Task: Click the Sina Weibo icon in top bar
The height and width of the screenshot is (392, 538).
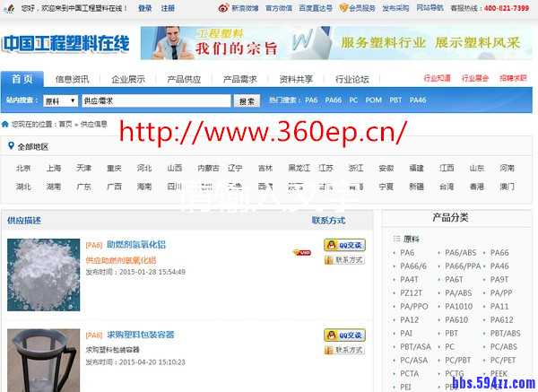Action: [223, 8]
